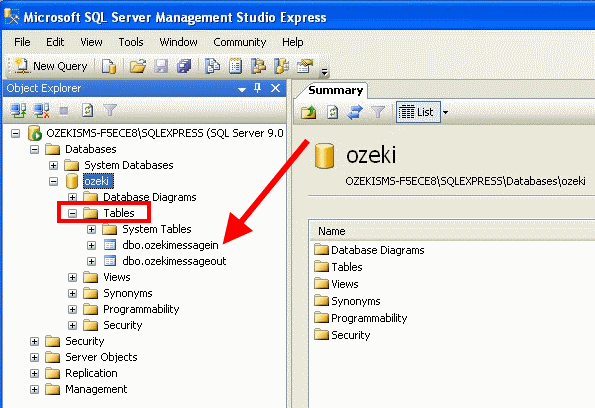Image resolution: width=595 pixels, height=408 pixels.
Task: Expand the Replication node
Action: (x=34, y=373)
